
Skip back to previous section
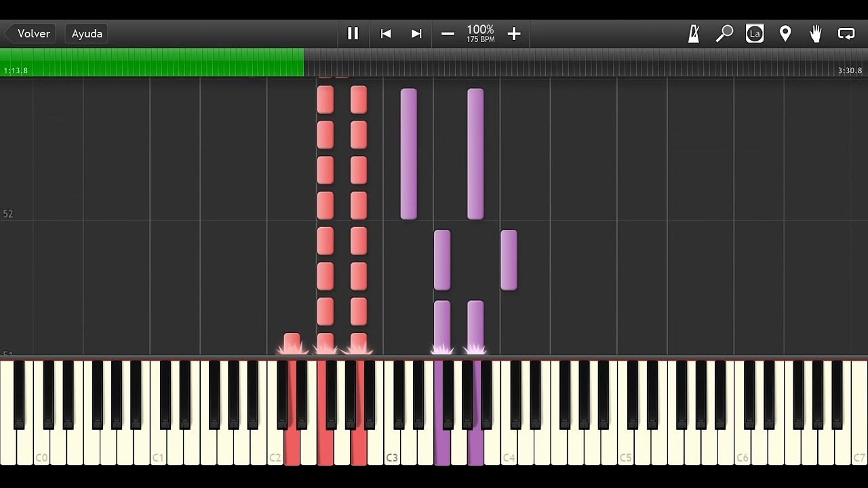(x=386, y=33)
